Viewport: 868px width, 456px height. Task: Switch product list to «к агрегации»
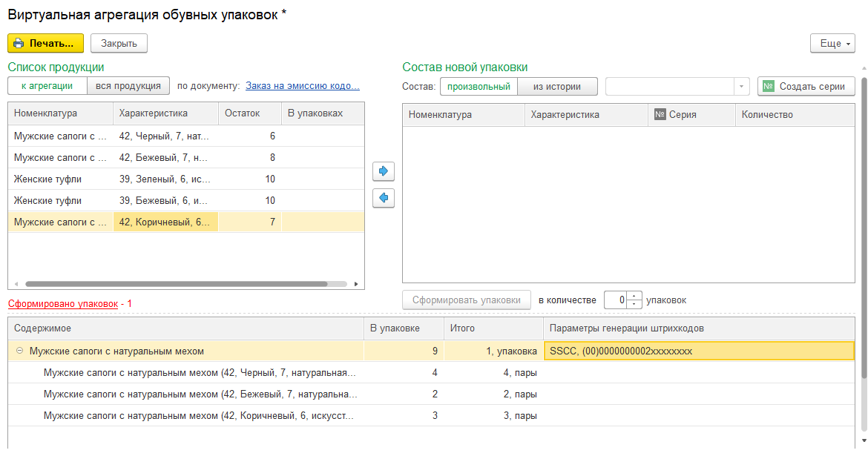click(x=47, y=86)
